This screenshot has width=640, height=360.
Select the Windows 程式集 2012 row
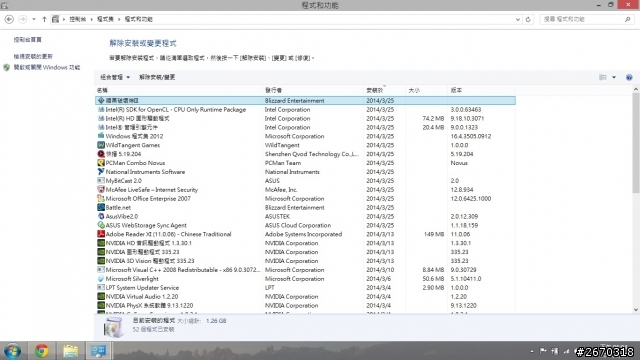tap(305, 136)
